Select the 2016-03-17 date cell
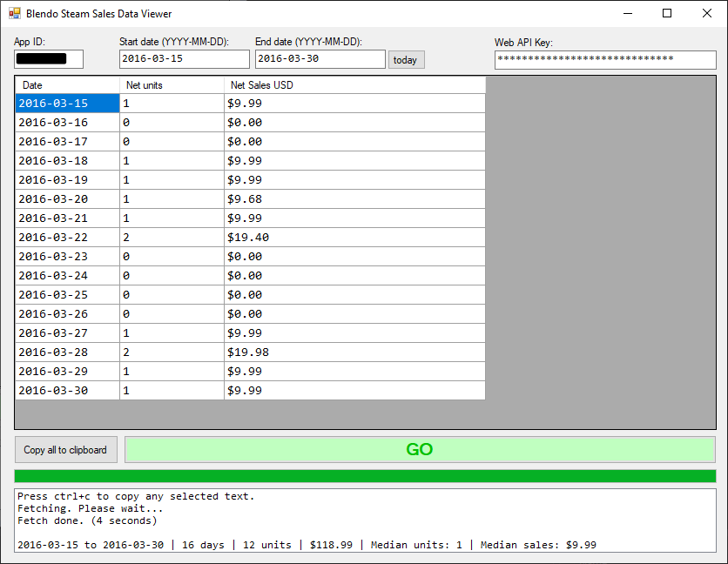Image resolution: width=728 pixels, height=564 pixels. click(67, 142)
